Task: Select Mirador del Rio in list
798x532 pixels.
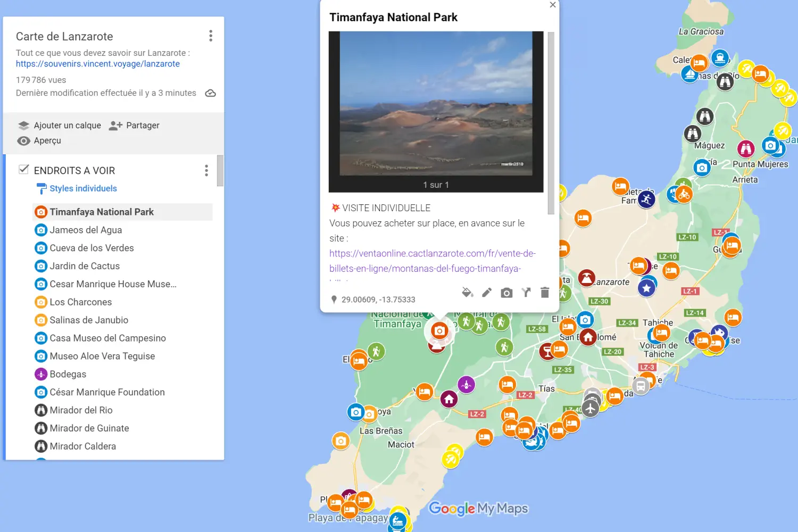Action: (81, 410)
